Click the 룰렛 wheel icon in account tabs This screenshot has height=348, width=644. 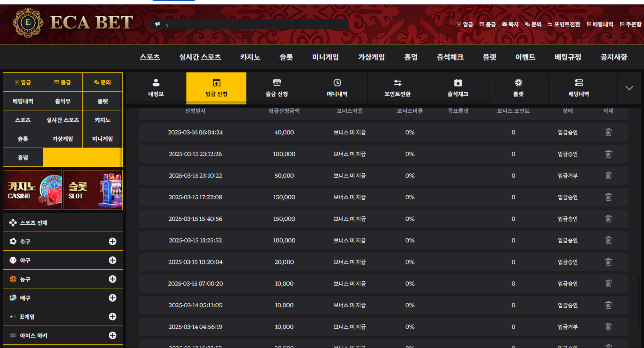[518, 83]
